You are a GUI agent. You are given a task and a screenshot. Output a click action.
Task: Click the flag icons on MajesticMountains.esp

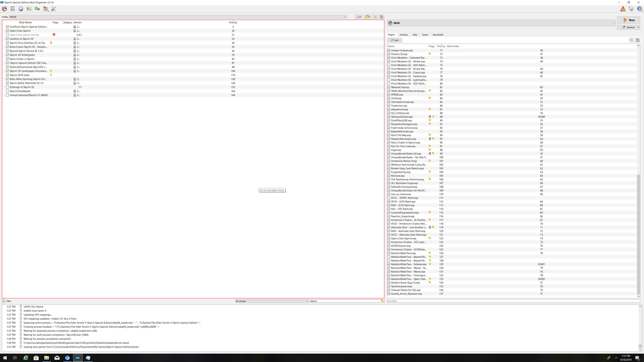click(431, 139)
